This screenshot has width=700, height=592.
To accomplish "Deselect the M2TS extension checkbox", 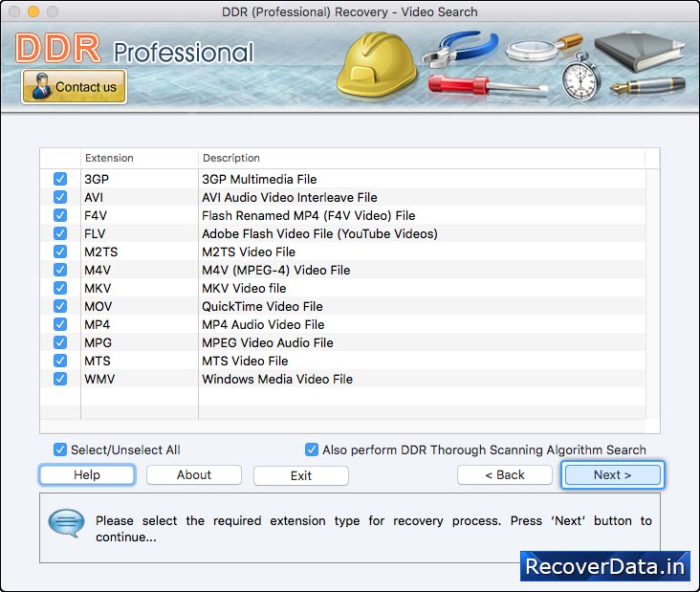I will coord(60,252).
